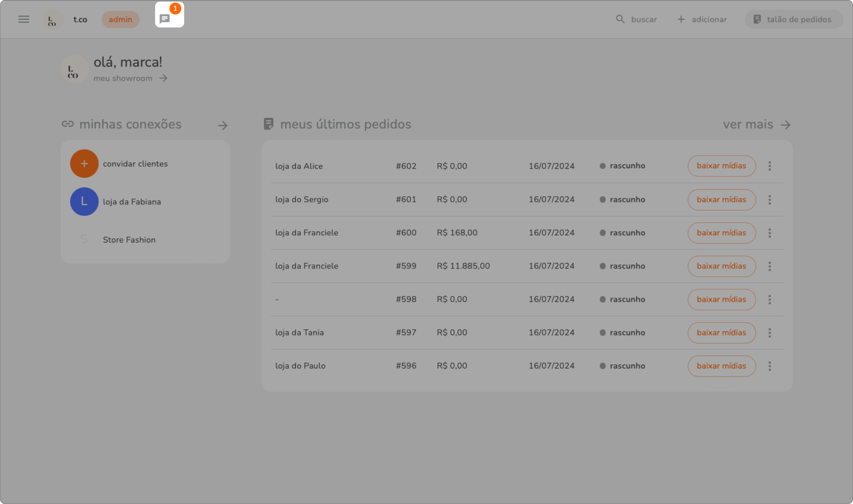
Task: Open the hamburger menu icon
Action: pos(24,19)
